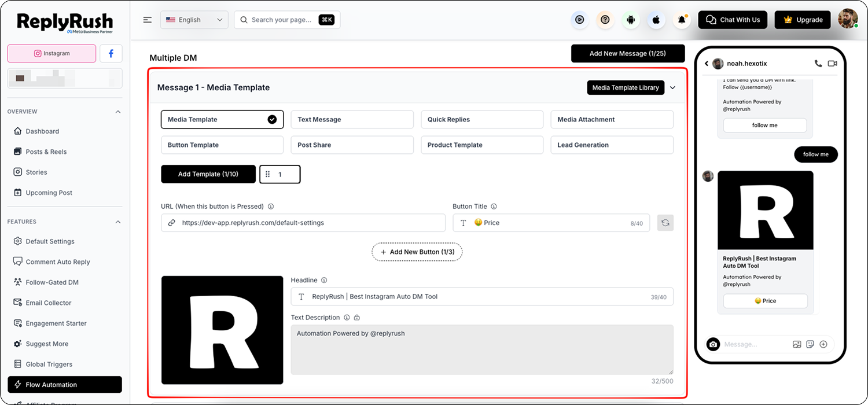Select the Lead Generation option

[612, 145]
